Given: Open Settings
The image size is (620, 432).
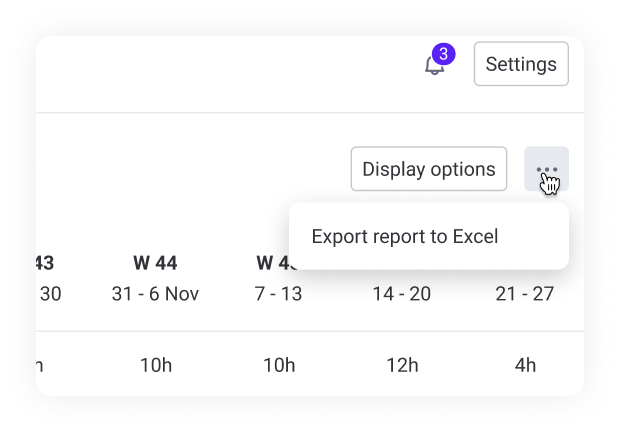Looking at the screenshot, I should [x=521, y=64].
